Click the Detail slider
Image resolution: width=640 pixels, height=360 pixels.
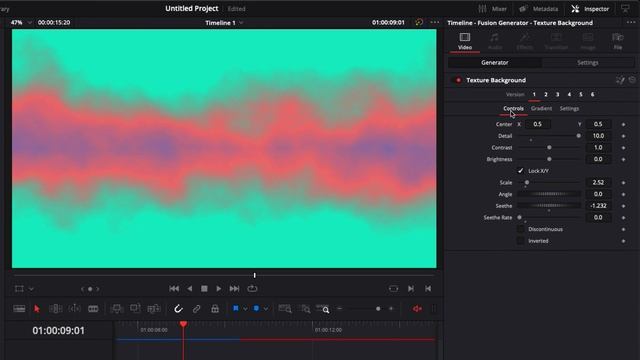[x=549, y=136]
